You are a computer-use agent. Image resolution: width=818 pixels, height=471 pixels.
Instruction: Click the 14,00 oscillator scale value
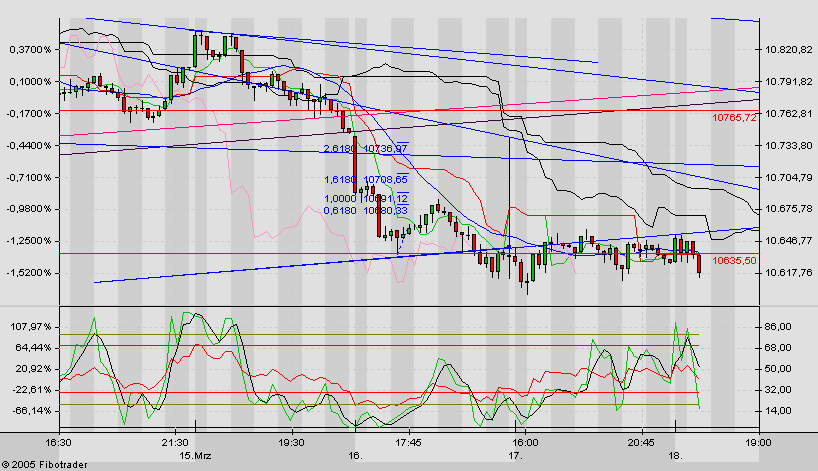[778, 411]
